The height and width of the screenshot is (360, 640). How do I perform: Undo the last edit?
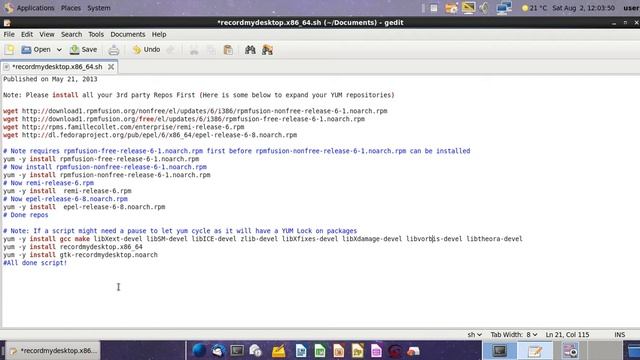coord(146,50)
